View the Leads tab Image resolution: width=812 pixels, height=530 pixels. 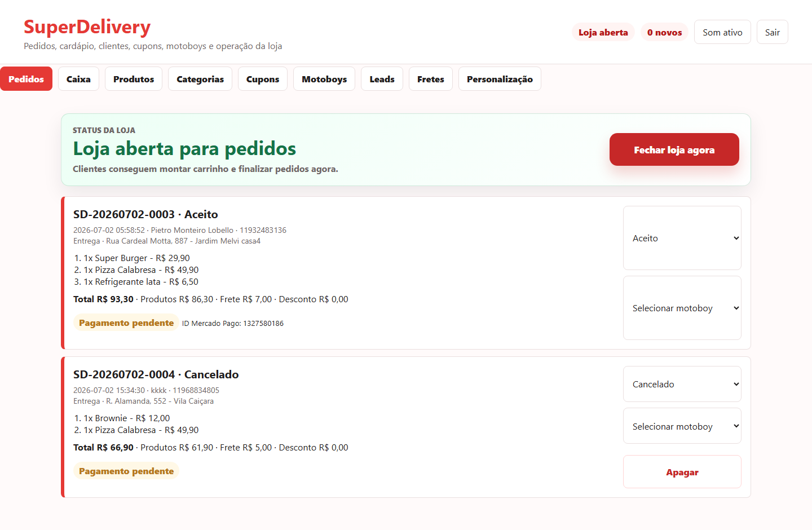coord(382,79)
